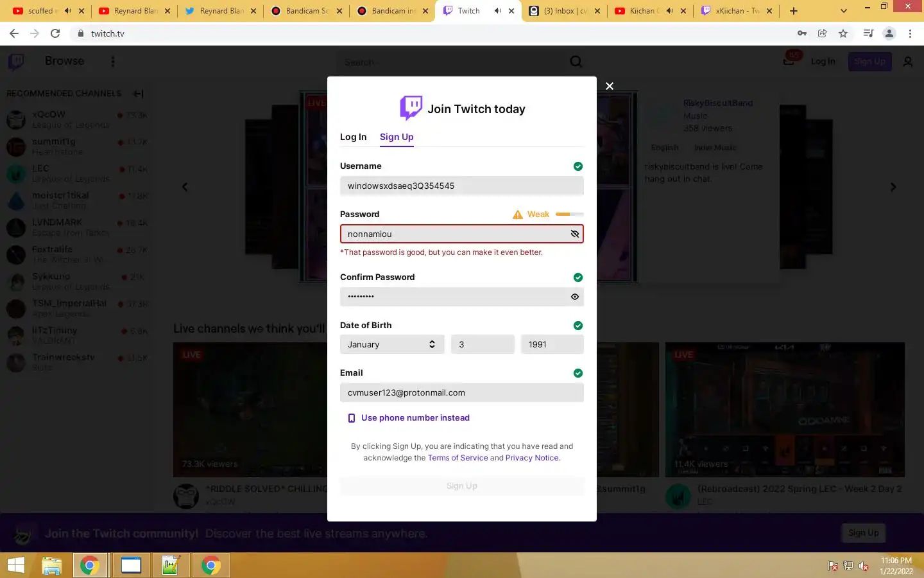Viewport: 924px width, 578px height.
Task: Open the notifications inbox icon
Action: pyautogui.click(x=789, y=61)
